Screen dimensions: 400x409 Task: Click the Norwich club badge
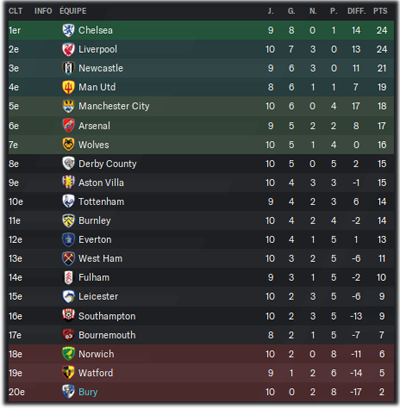pos(68,354)
